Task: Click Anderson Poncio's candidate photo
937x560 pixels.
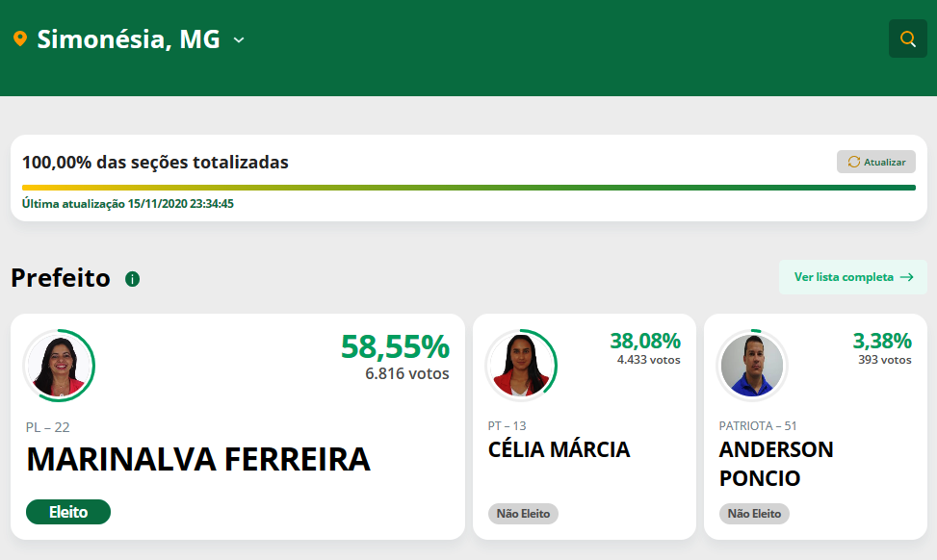Action: (752, 366)
